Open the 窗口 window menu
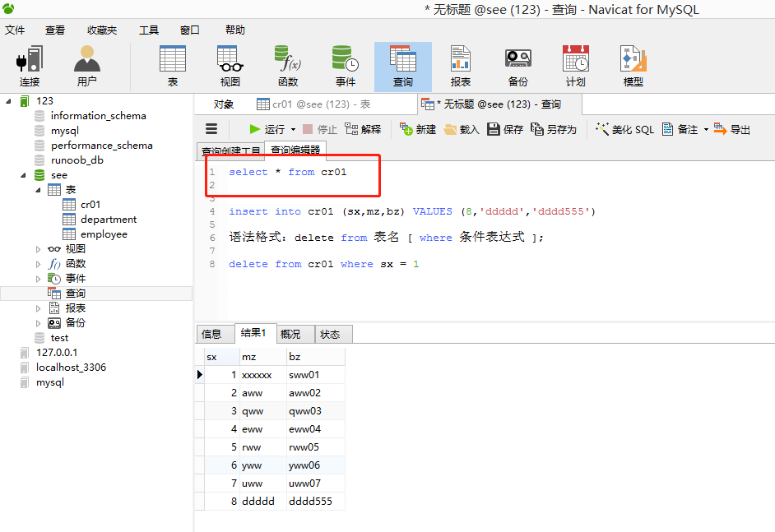 (x=190, y=30)
